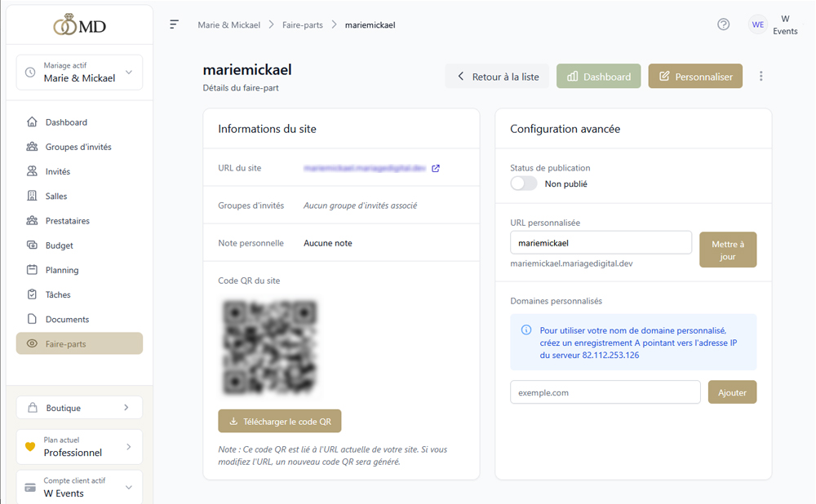
Task: Expand the Plan actuel Professionnel chevron
Action: 129,447
